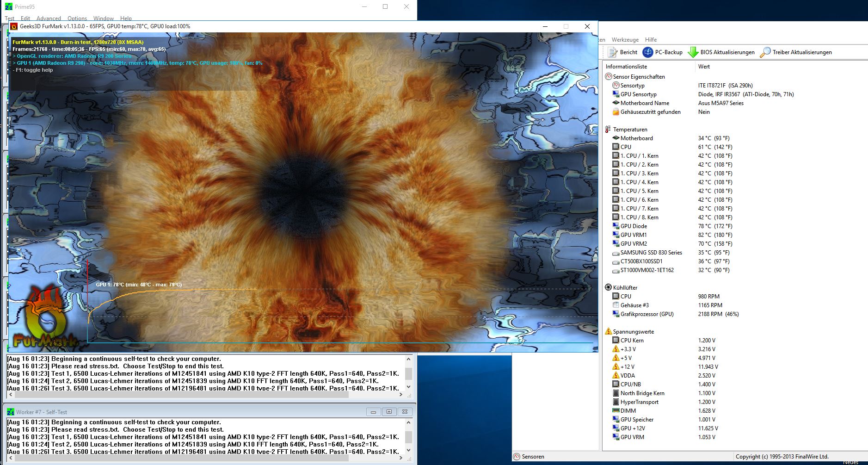Select the GPU VRM voltage row

click(x=735, y=437)
